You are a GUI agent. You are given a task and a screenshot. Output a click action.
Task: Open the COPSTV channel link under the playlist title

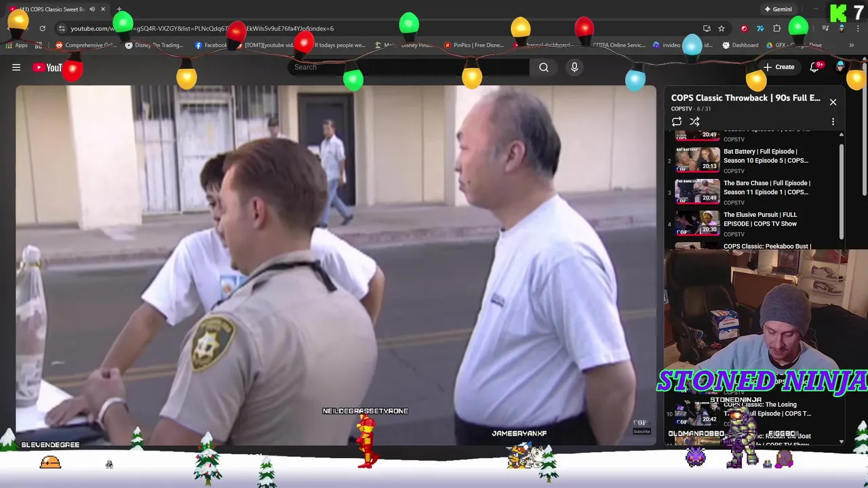coord(682,108)
